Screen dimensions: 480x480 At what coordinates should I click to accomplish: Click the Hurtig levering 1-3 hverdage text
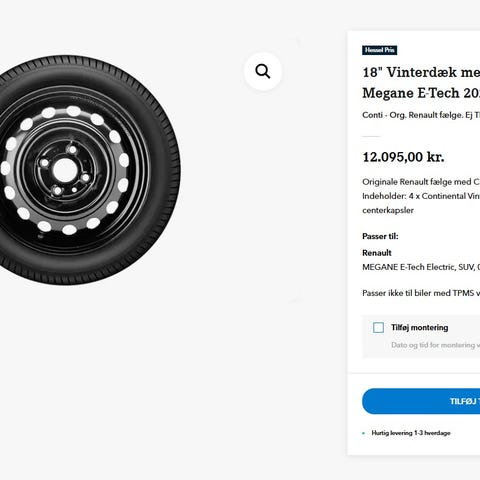[x=411, y=433]
